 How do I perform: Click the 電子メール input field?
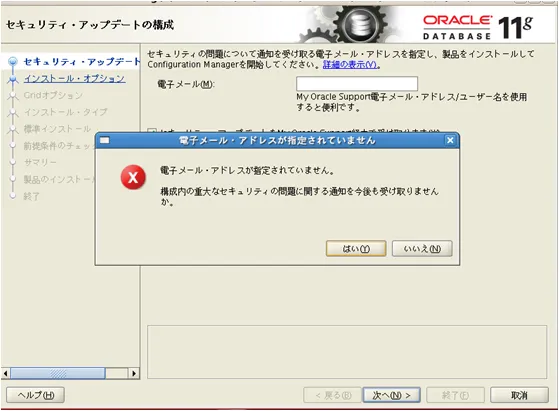tap(357, 84)
